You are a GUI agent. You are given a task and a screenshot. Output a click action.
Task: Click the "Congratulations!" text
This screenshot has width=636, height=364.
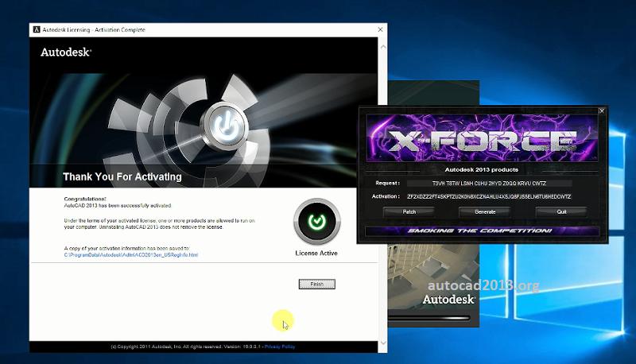85,199
